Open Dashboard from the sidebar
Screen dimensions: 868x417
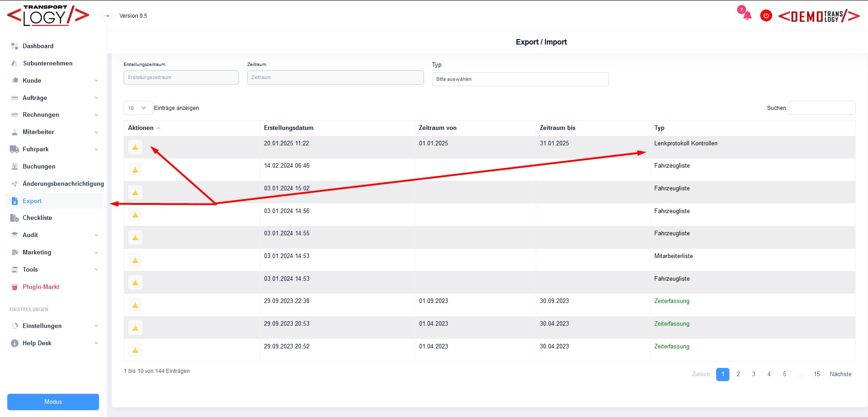click(38, 46)
